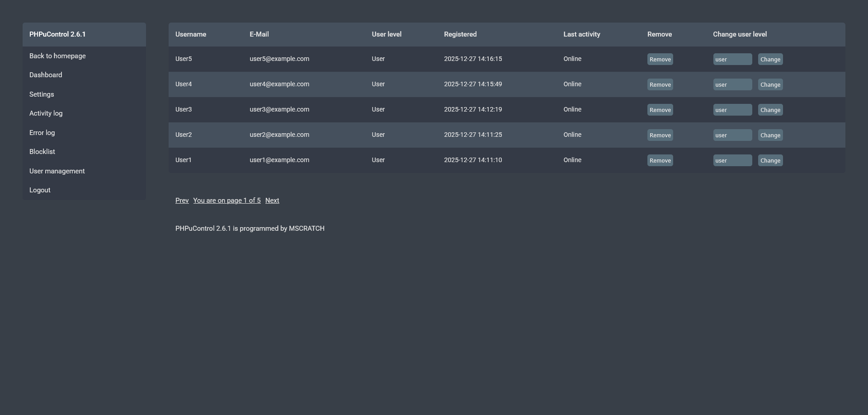868x415 pixels.
Task: Open user level dropdown for User1
Action: pyautogui.click(x=732, y=160)
